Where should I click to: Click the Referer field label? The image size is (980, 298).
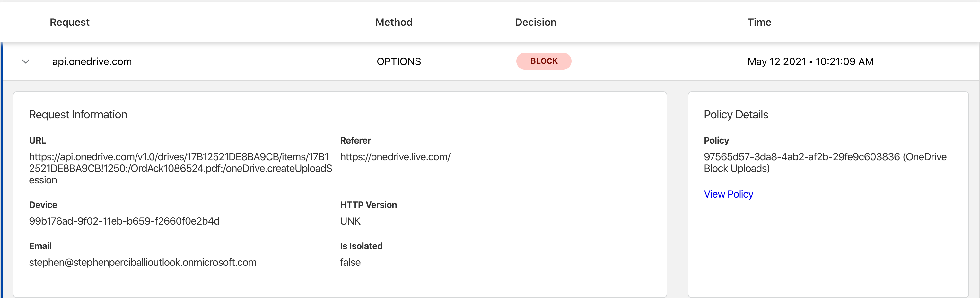click(x=355, y=140)
